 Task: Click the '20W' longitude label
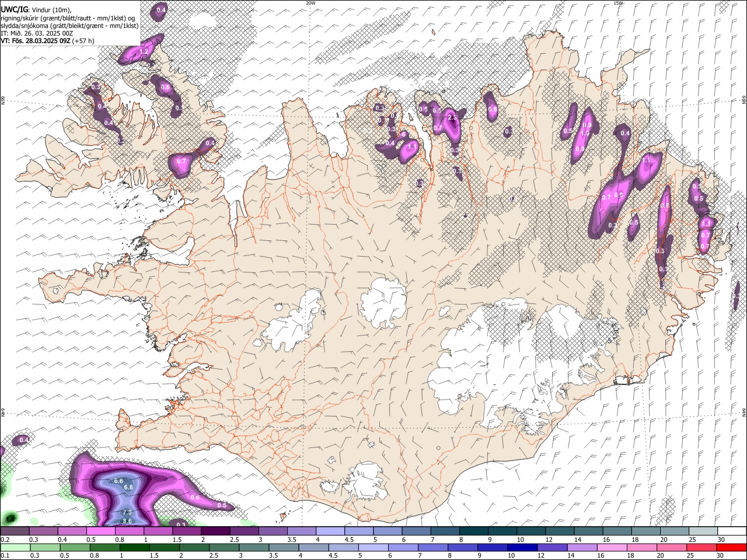310,3
